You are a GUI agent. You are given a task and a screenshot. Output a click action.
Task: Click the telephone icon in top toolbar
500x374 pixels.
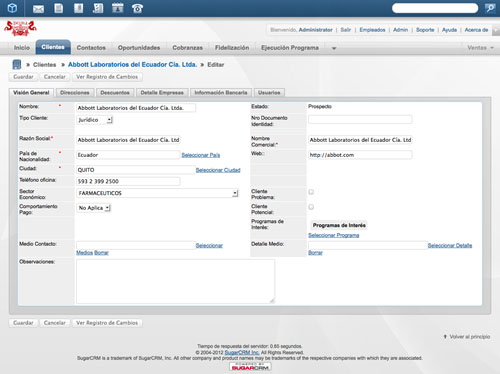pyautogui.click(x=137, y=8)
